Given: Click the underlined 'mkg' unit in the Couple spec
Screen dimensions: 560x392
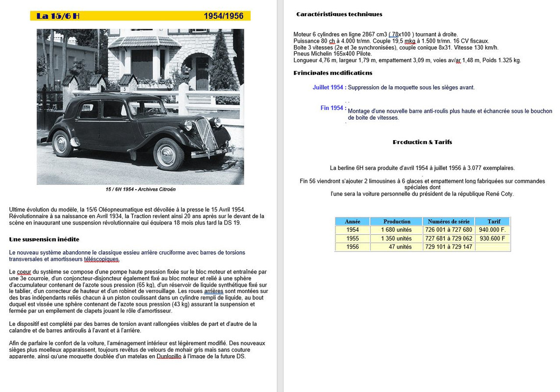Looking at the screenshot, I should click(x=409, y=41).
